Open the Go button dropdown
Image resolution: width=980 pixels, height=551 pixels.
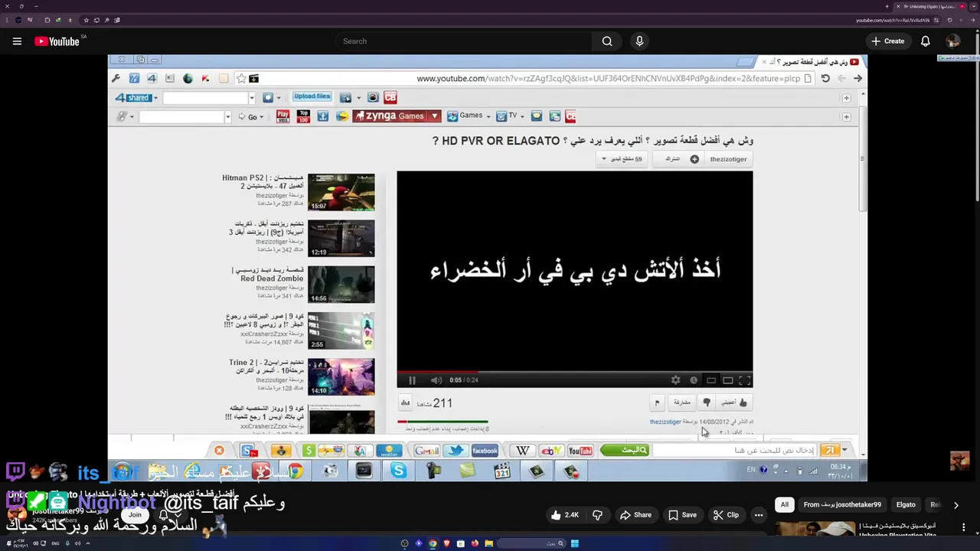pos(260,117)
